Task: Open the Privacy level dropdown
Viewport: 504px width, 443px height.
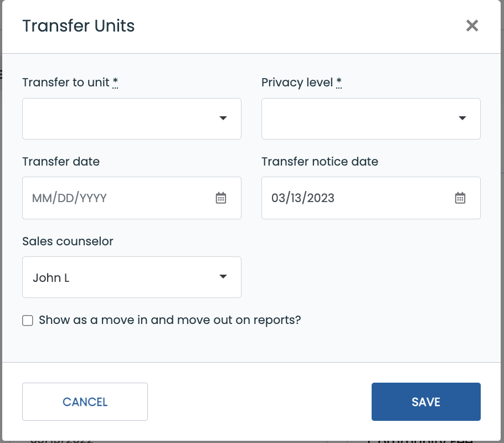Action: coord(371,119)
